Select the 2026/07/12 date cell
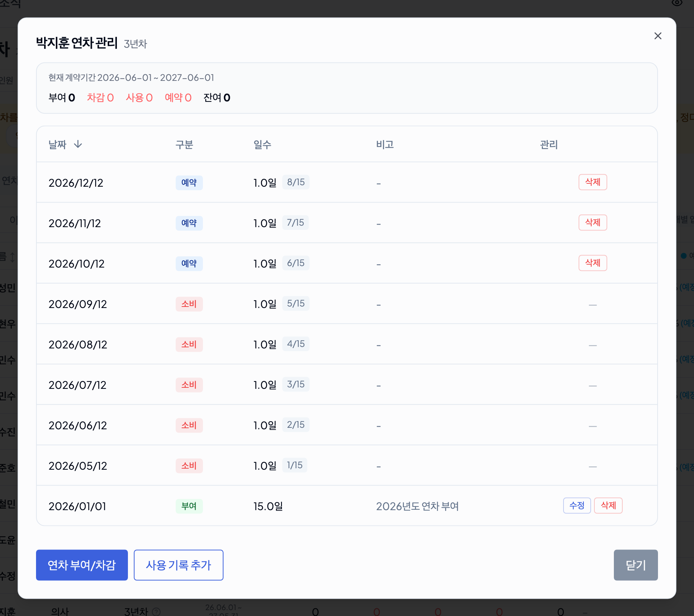Image resolution: width=694 pixels, height=616 pixels. [x=77, y=385]
